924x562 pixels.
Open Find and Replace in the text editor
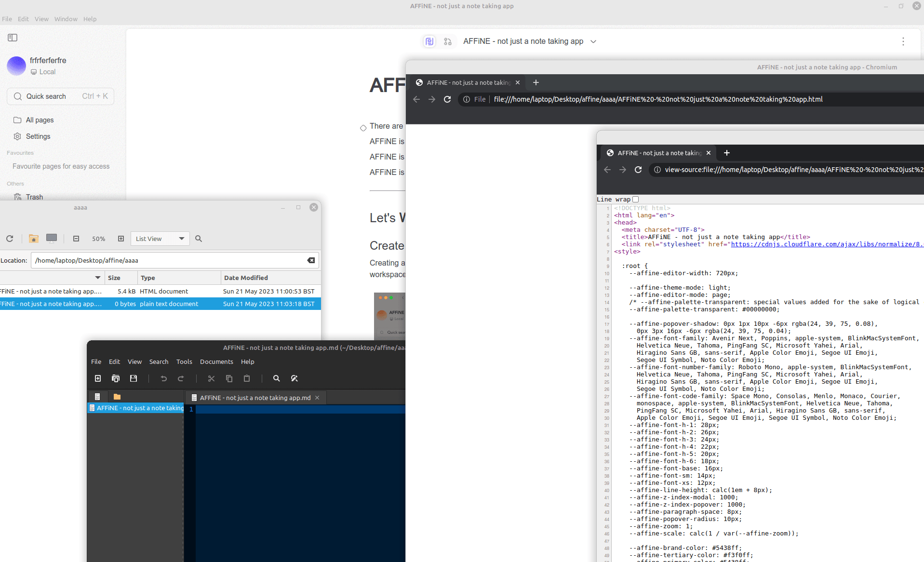295,378
